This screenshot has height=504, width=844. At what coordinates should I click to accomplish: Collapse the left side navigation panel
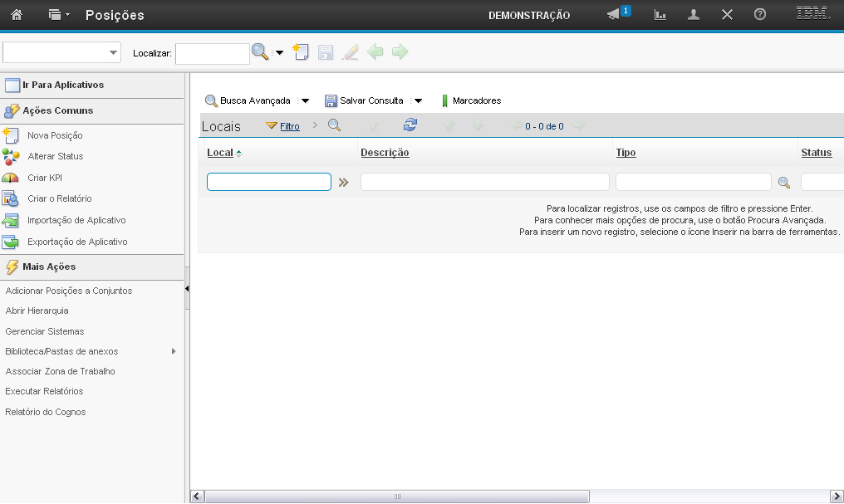click(187, 288)
